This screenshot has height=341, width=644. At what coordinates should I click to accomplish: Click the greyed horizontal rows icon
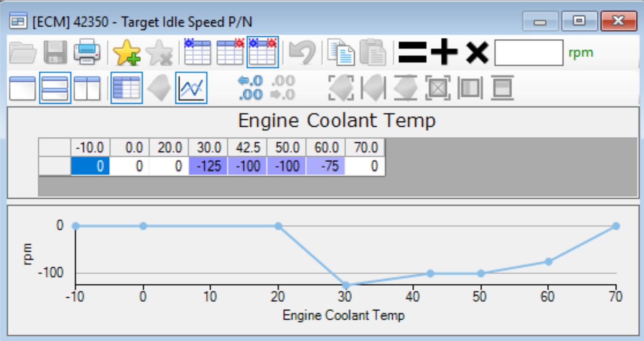point(502,88)
